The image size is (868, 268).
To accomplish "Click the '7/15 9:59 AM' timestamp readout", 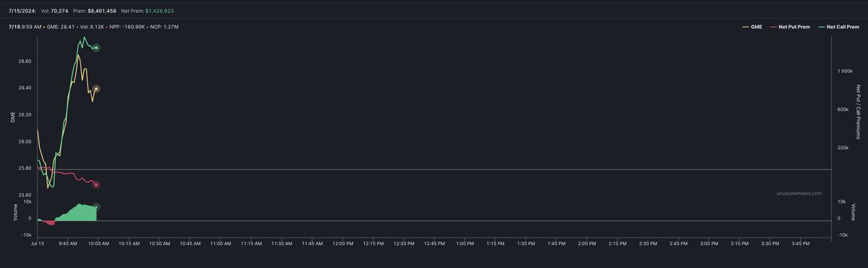I will click(x=25, y=26).
